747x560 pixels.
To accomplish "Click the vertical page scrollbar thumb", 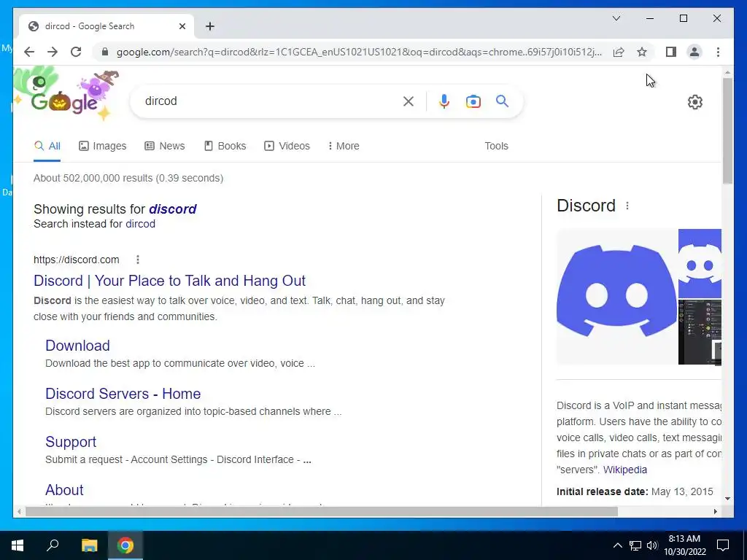I will 727,131.
